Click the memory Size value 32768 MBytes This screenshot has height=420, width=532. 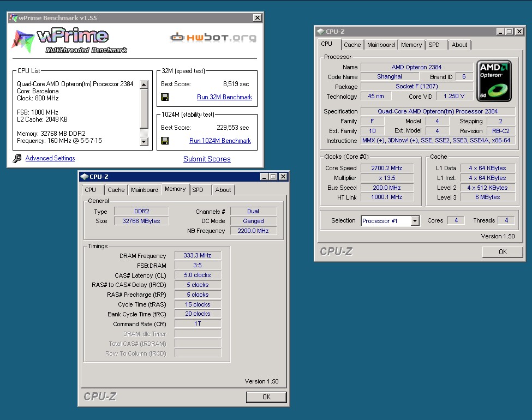coord(141,221)
